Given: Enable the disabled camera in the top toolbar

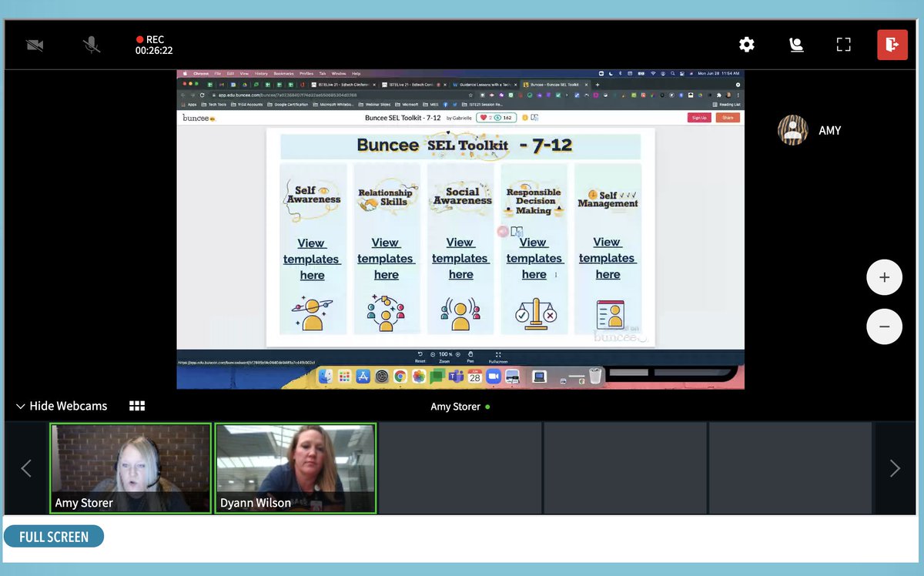Looking at the screenshot, I should [33, 44].
